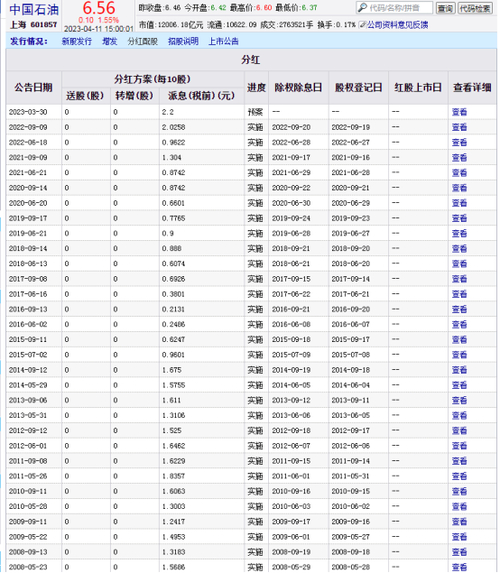This screenshot has width=500, height=573.
Task: View details of the 2021-06-21 row
Action: click(459, 172)
